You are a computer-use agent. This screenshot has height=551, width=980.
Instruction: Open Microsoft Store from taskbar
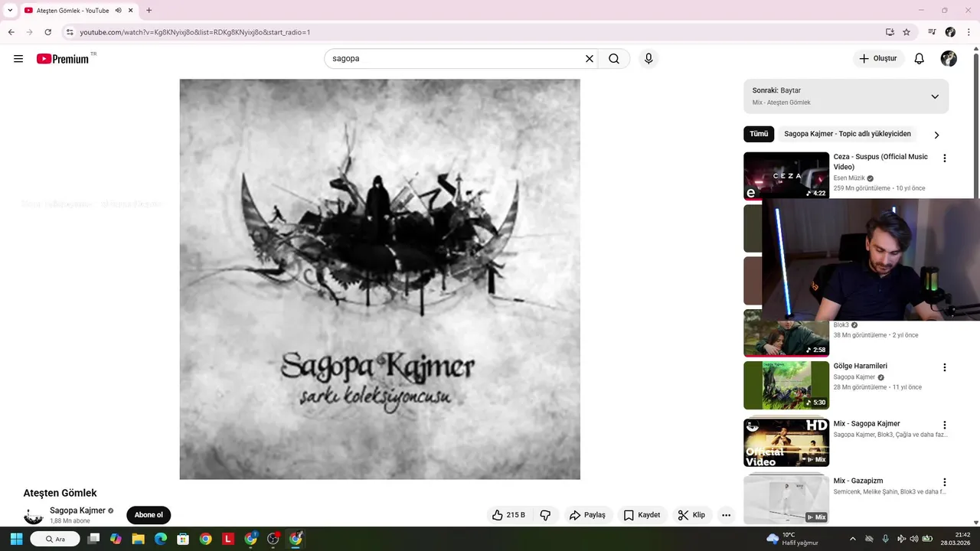click(183, 539)
